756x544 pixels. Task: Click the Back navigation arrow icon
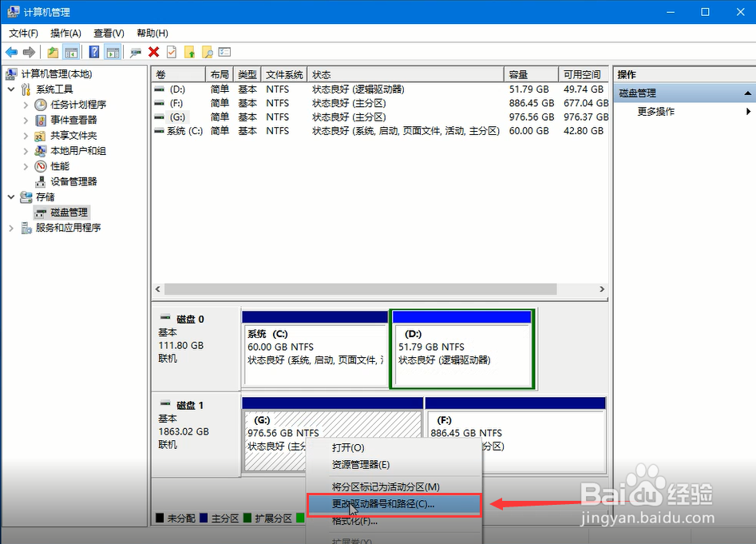pos(11,52)
